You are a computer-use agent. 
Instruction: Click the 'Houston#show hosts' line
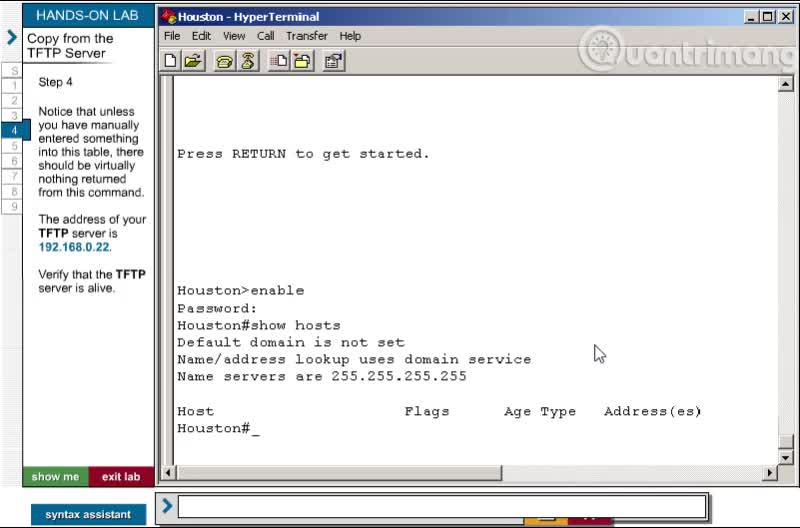point(259,325)
